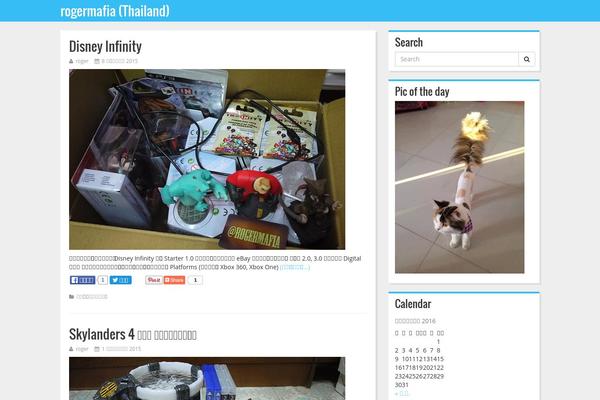Click the Facebook like button
Screen dimensions: 600x400
(82, 280)
